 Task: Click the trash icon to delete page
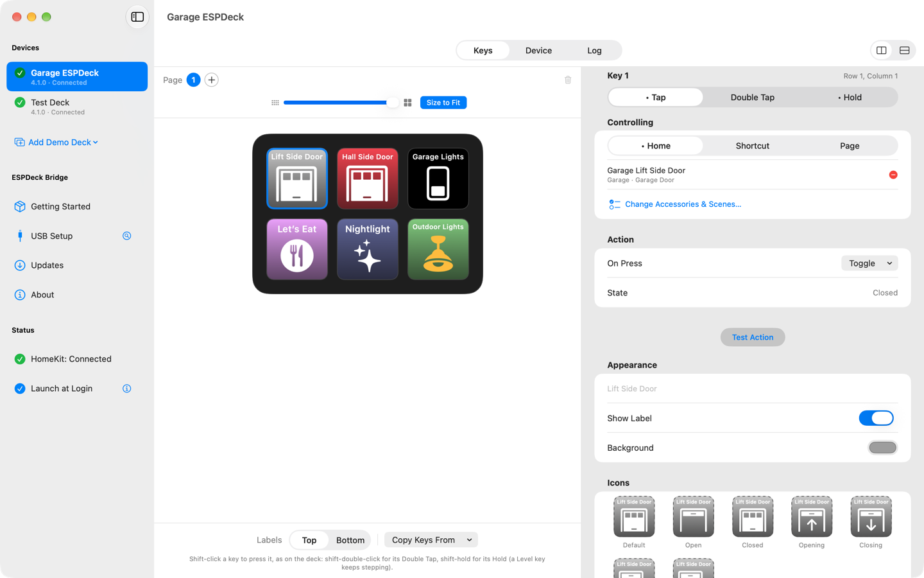pyautogui.click(x=568, y=80)
